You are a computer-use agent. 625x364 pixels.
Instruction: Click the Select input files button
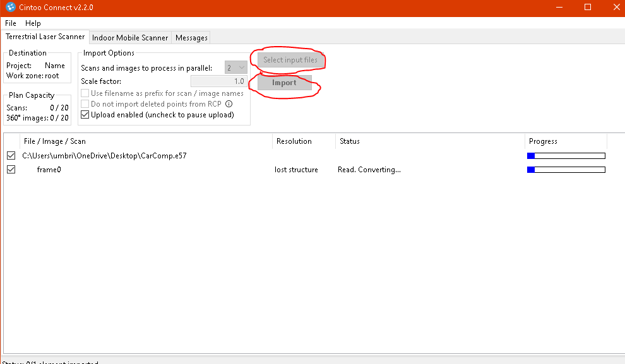(290, 60)
